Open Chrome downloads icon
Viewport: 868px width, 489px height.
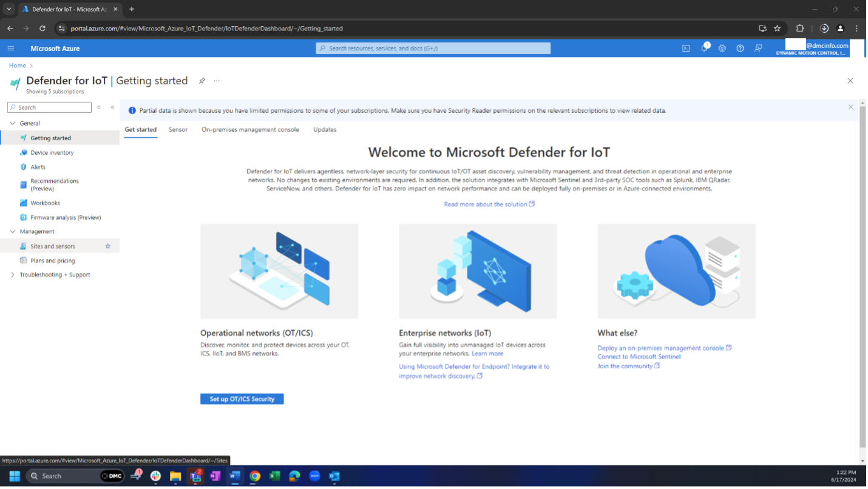(x=824, y=29)
